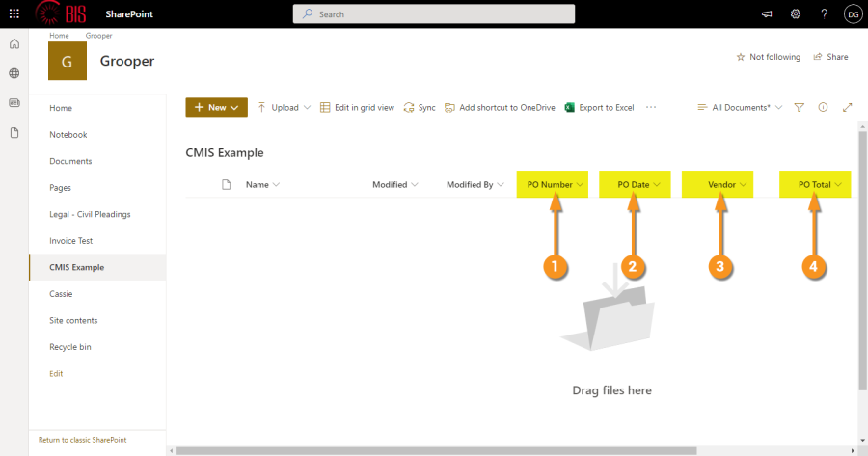868x456 pixels.
Task: Click Return to classic SharePoint link
Action: tap(82, 440)
